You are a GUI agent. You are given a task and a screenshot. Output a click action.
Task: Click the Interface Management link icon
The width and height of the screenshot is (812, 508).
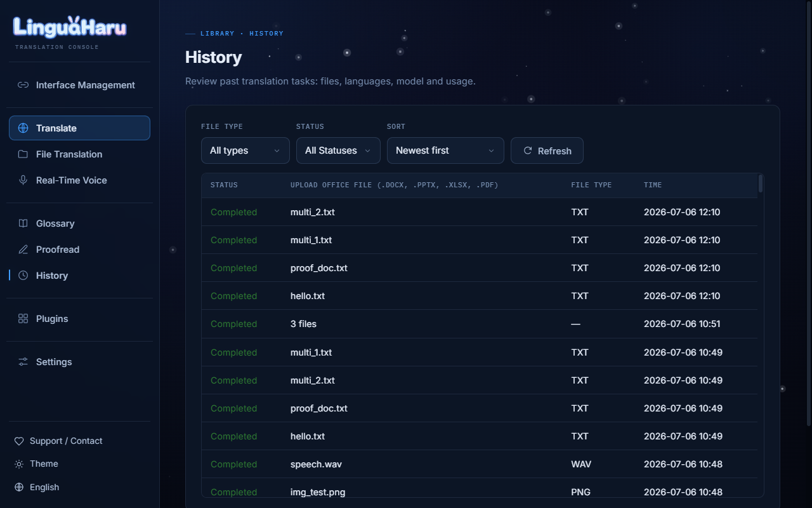point(23,85)
